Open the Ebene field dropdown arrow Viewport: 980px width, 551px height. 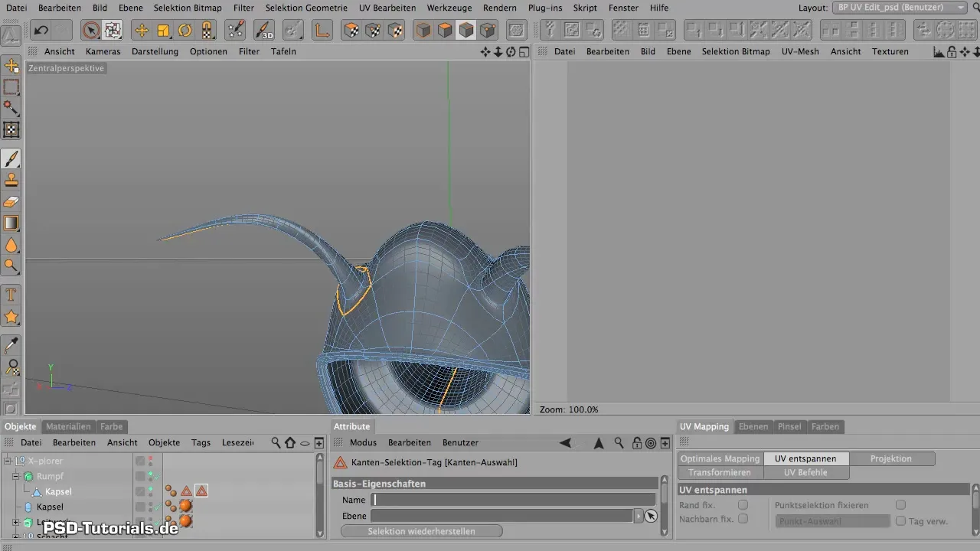pyautogui.click(x=639, y=516)
